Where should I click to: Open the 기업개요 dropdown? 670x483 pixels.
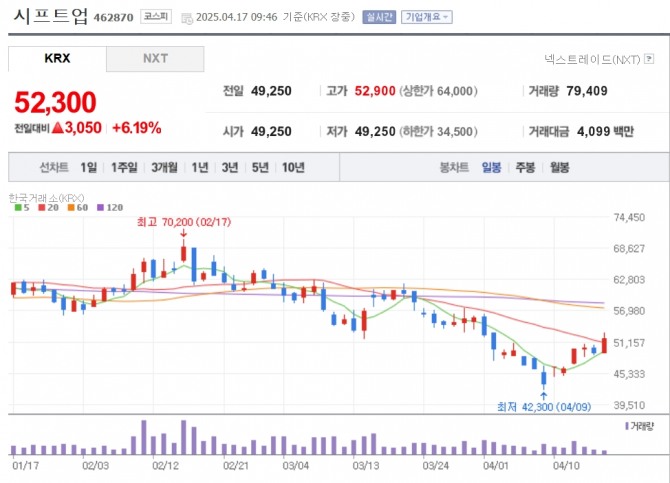click(x=426, y=17)
